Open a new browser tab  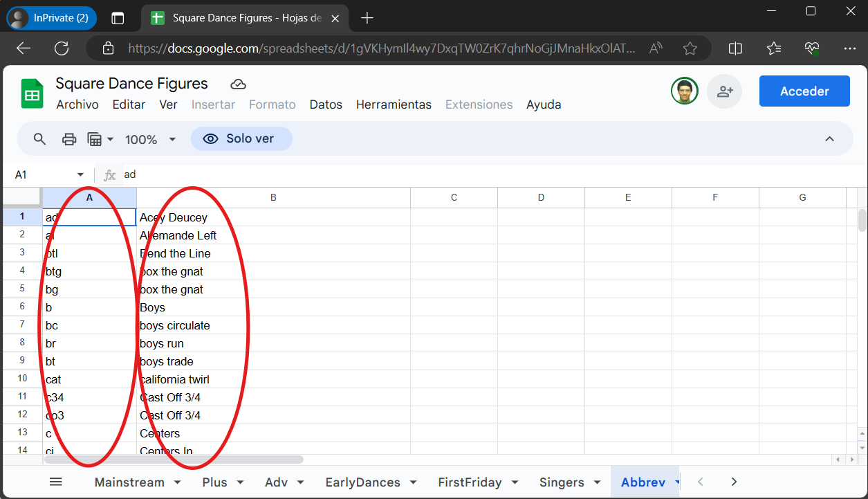coord(367,18)
